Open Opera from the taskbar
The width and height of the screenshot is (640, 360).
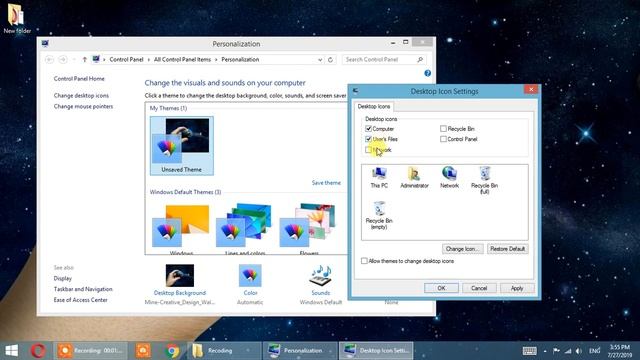point(38,351)
